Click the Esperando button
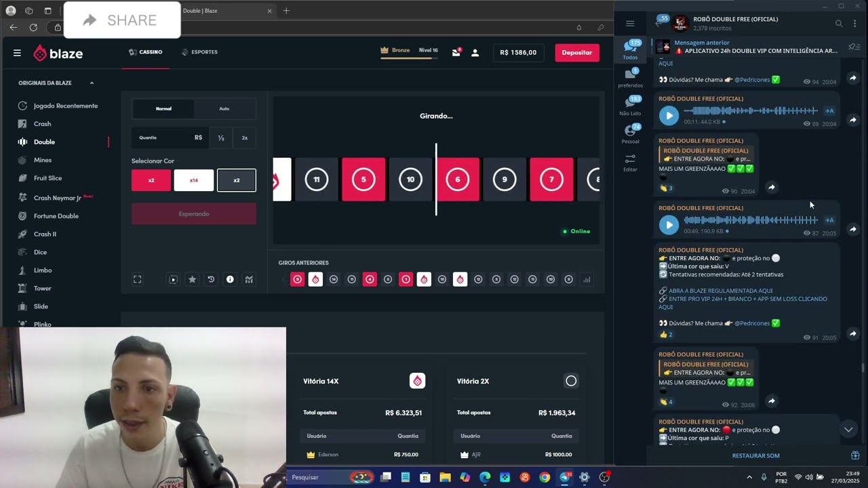The width and height of the screenshot is (868, 488). tap(194, 213)
